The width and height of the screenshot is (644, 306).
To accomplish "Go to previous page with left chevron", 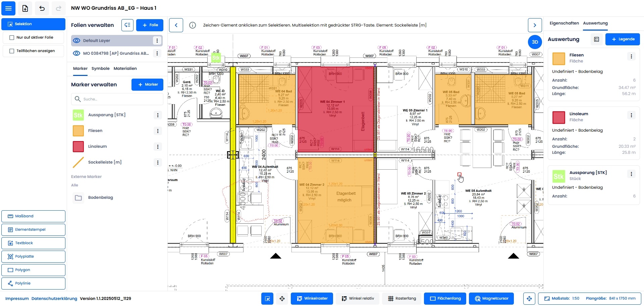I will [x=176, y=25].
